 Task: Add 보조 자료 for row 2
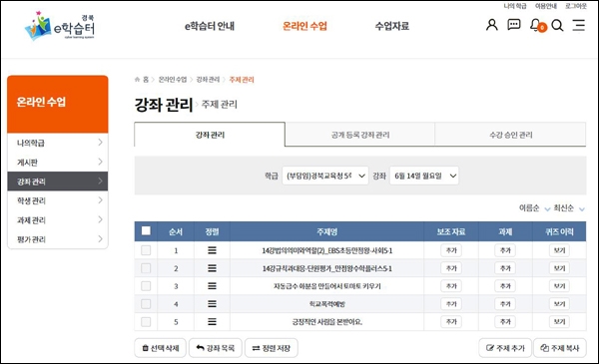pos(451,268)
